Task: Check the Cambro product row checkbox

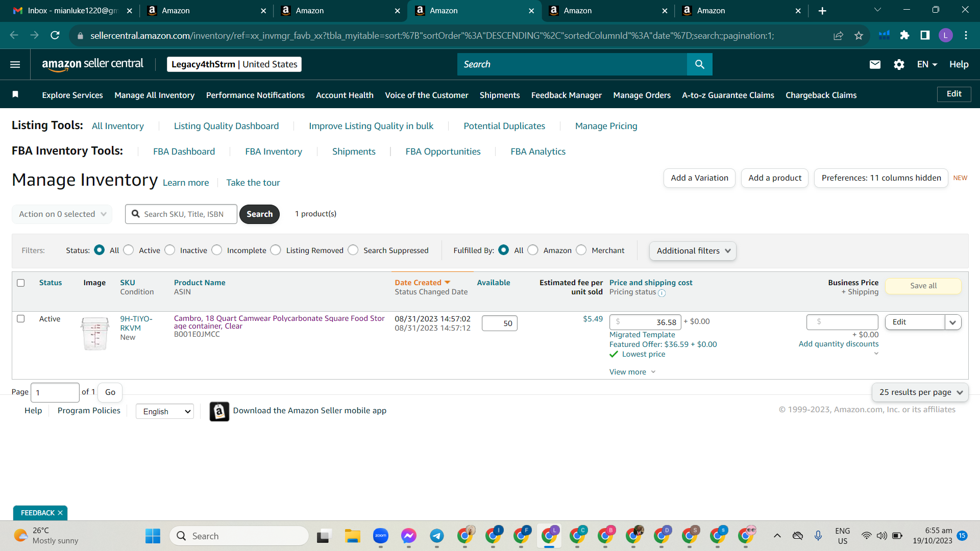Action: click(x=21, y=318)
